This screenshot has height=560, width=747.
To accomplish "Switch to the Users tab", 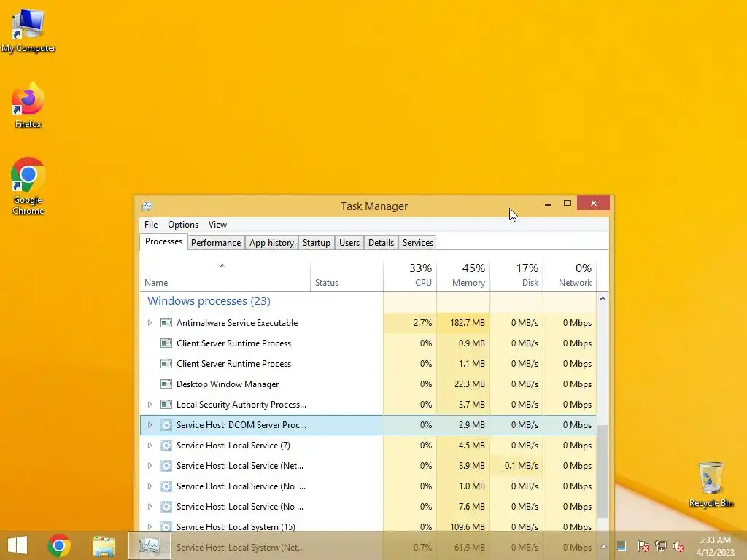I will [x=349, y=243].
